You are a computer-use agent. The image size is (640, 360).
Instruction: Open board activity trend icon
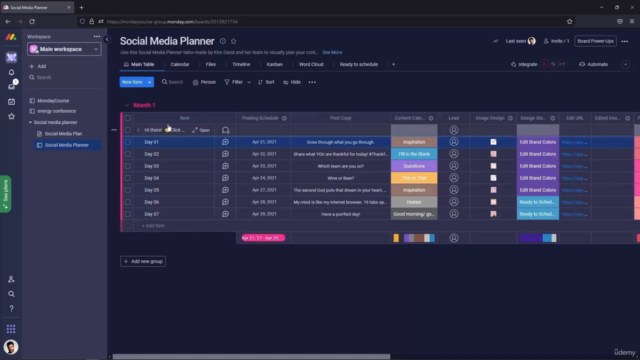pyautogui.click(x=496, y=41)
